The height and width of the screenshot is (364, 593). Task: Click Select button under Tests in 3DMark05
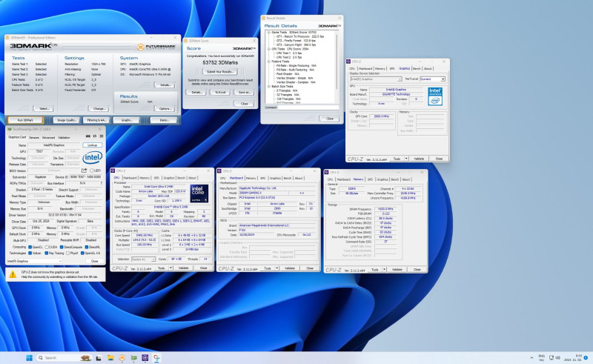pyautogui.click(x=44, y=108)
